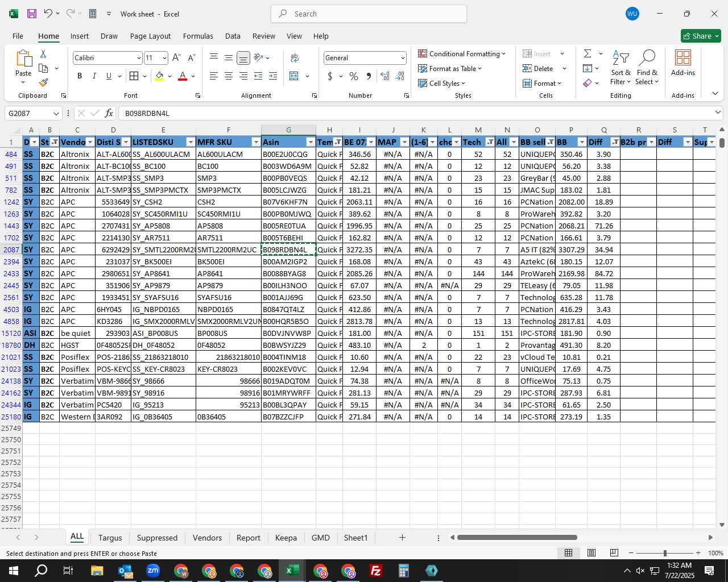Toggle Bottom Align
The image size is (728, 582).
243,58
